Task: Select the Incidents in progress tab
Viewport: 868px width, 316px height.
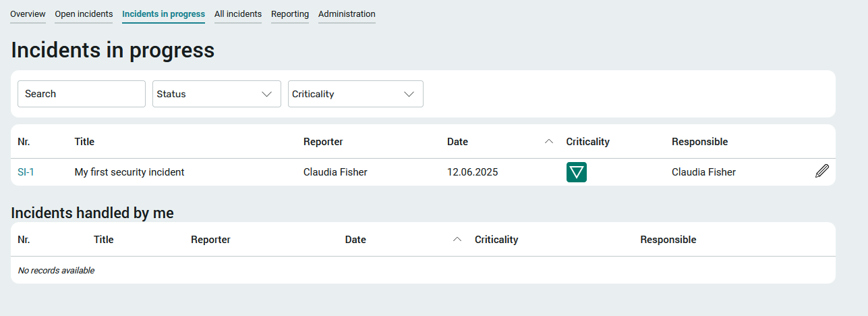Action: pos(163,14)
